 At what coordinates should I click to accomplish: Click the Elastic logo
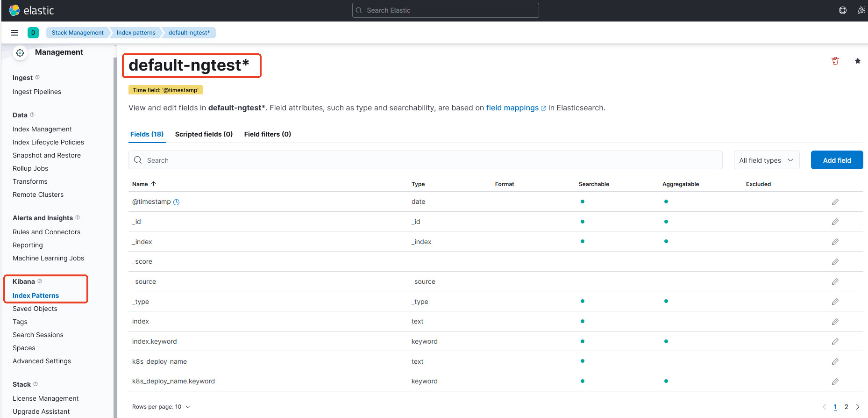click(x=31, y=10)
